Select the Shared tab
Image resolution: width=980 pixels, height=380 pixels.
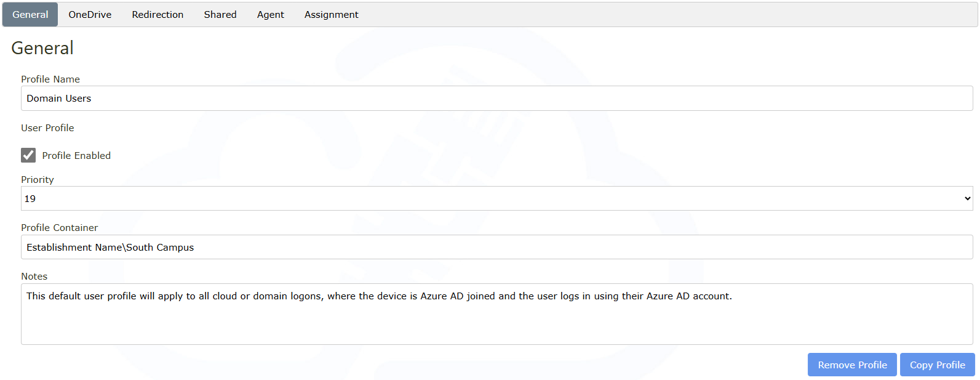tap(220, 15)
